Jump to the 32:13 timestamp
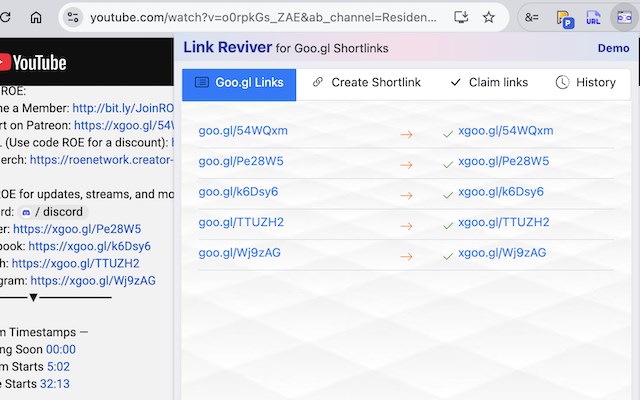The width and height of the screenshot is (640, 400). coord(58,384)
